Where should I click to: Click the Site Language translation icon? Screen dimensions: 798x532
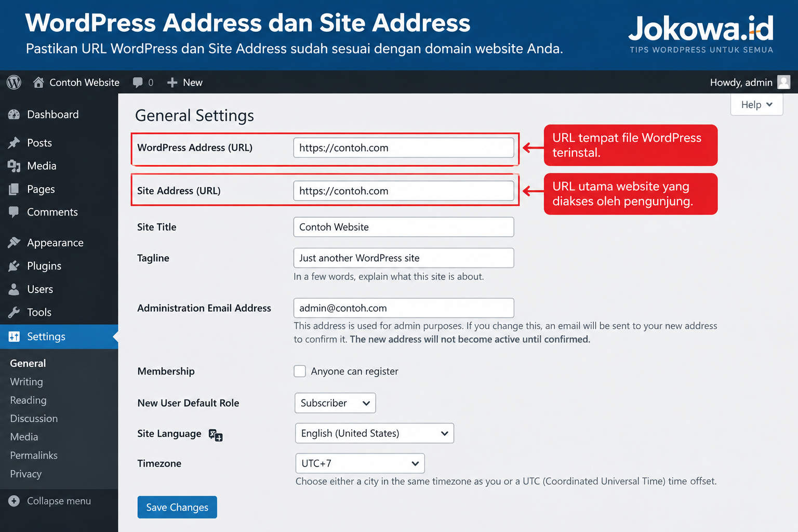pos(216,435)
